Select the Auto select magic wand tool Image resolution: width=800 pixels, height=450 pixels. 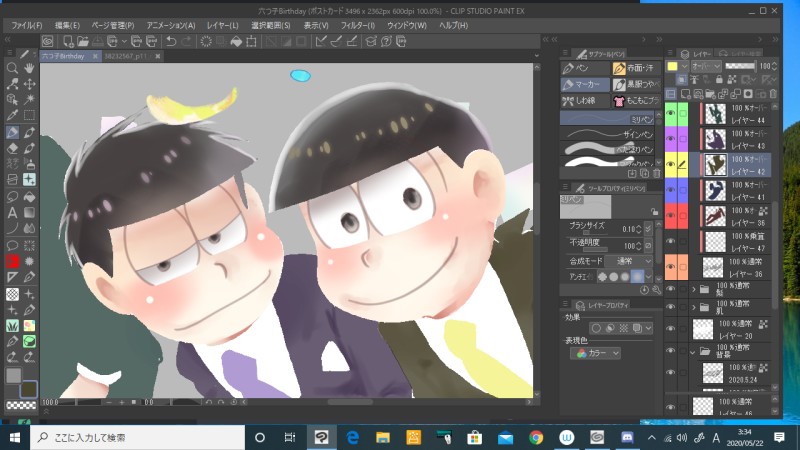29,99
